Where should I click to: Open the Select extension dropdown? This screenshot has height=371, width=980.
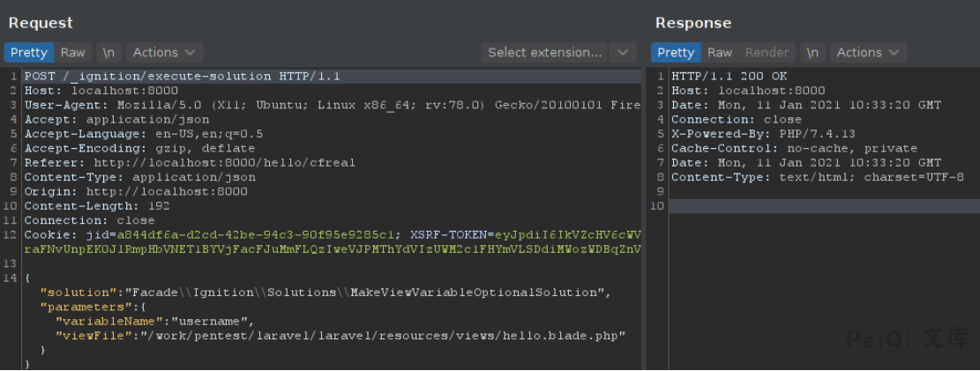[x=545, y=53]
